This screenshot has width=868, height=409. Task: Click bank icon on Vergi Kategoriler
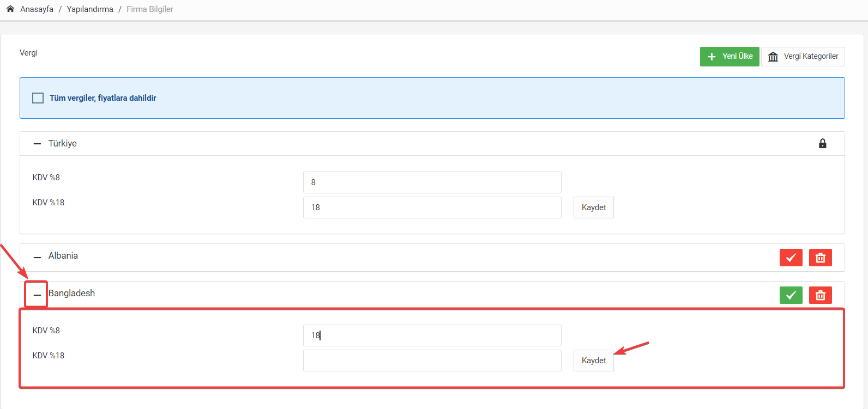[773, 57]
